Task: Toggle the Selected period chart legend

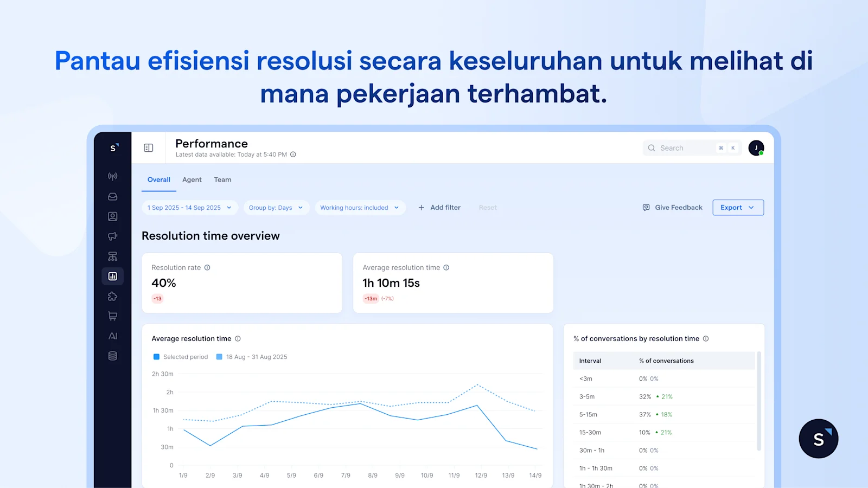Action: pos(180,357)
